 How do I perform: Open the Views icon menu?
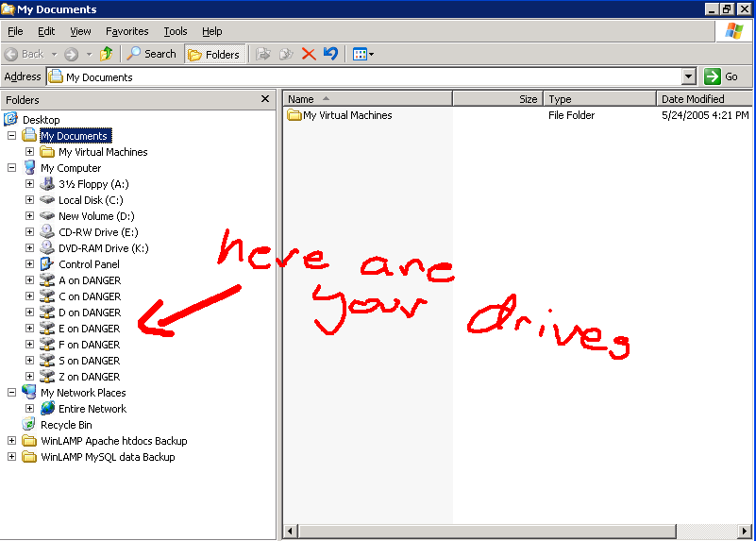[x=362, y=54]
